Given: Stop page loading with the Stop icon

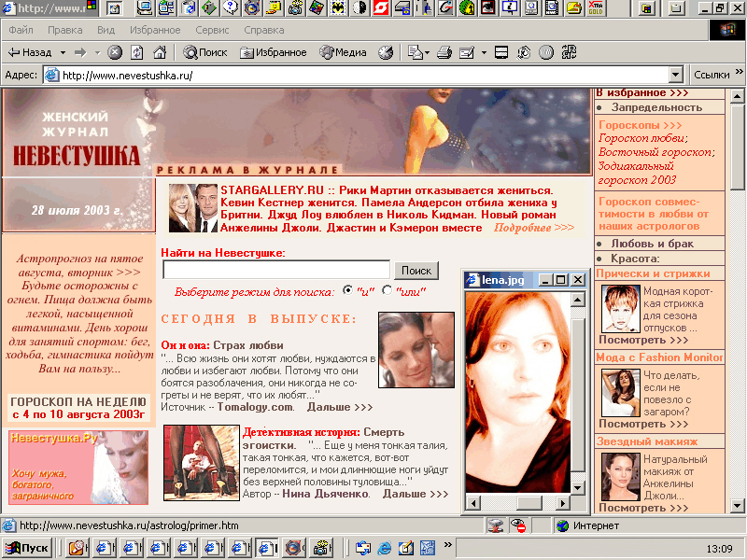Looking at the screenshot, I should click(x=114, y=52).
